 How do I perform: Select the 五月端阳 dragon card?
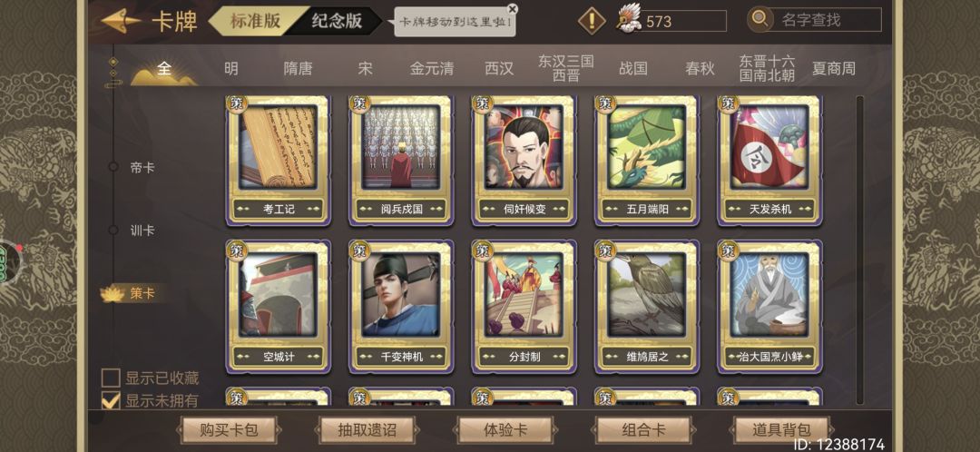646,161
